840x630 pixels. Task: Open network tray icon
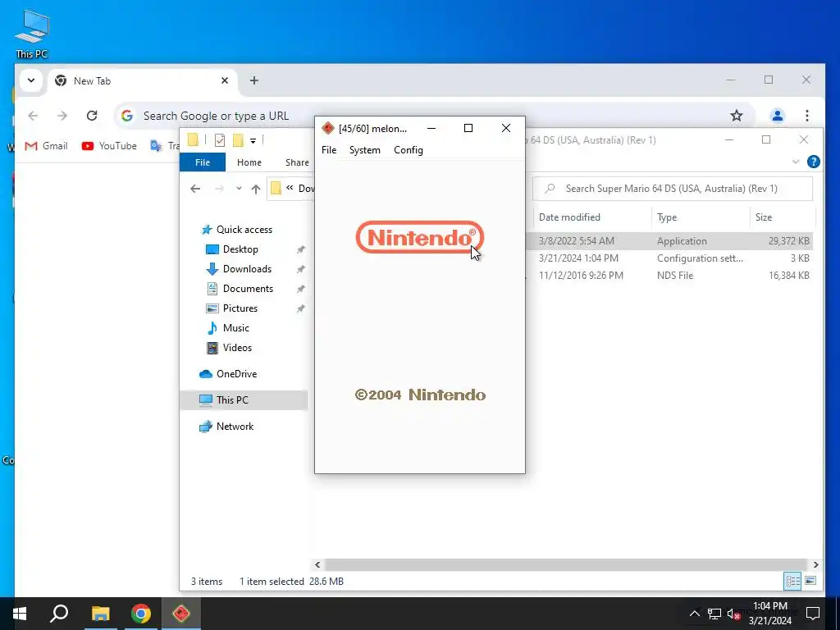point(714,614)
